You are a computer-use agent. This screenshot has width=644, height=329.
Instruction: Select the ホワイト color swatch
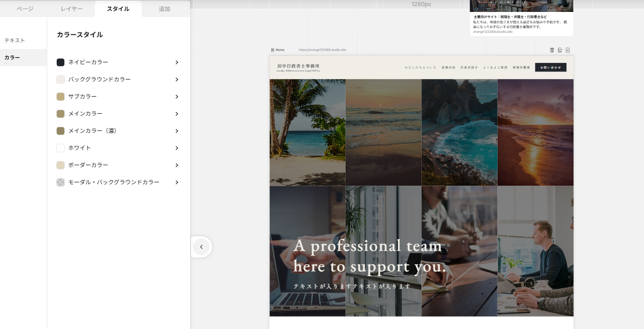61,148
